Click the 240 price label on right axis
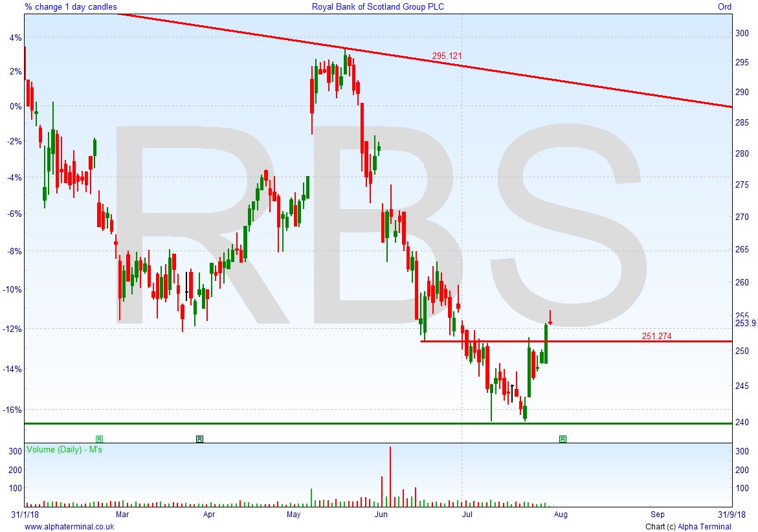The width and height of the screenshot is (758, 532). [742, 422]
